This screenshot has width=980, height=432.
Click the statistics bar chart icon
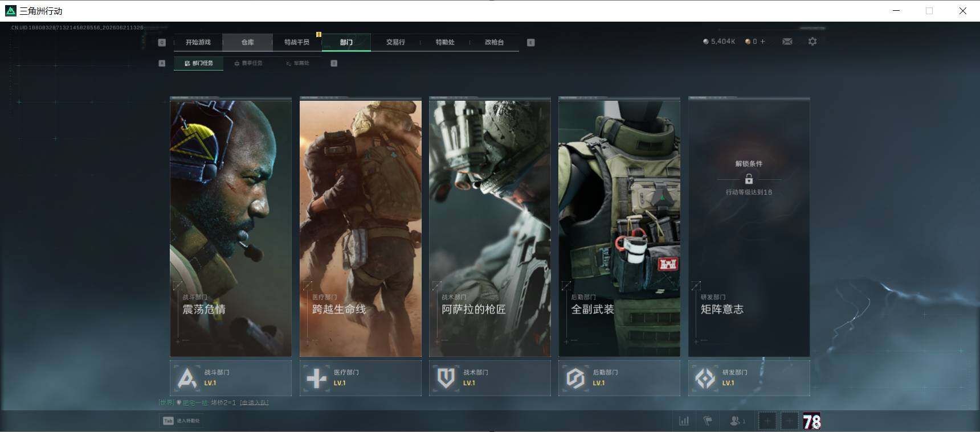[x=684, y=421]
